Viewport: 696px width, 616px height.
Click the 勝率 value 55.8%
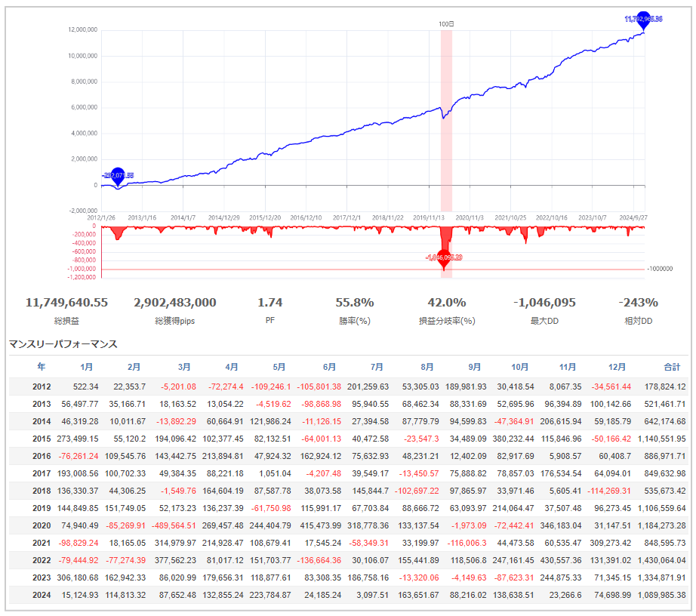click(x=355, y=303)
